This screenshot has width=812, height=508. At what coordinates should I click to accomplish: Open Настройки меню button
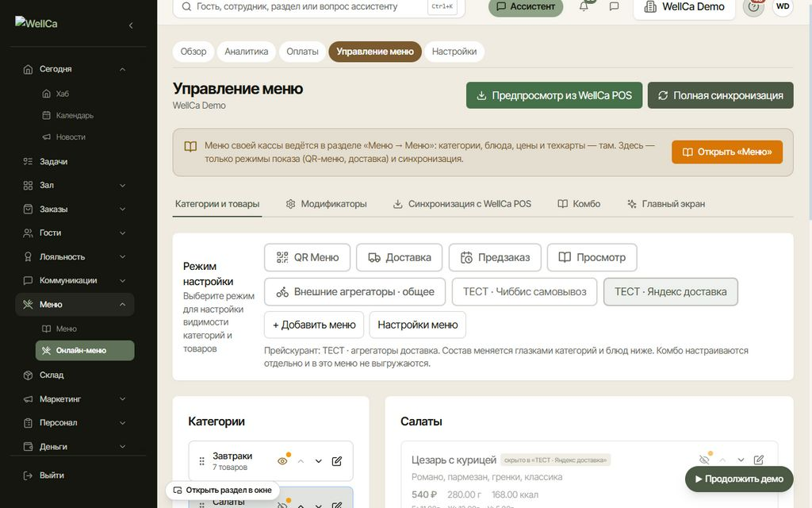[x=418, y=325]
